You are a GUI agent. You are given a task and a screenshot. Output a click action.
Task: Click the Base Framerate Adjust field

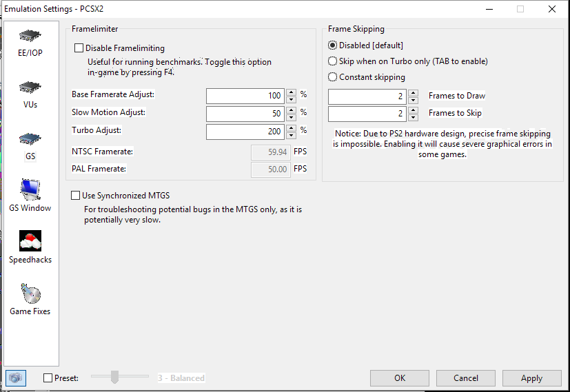pos(245,96)
